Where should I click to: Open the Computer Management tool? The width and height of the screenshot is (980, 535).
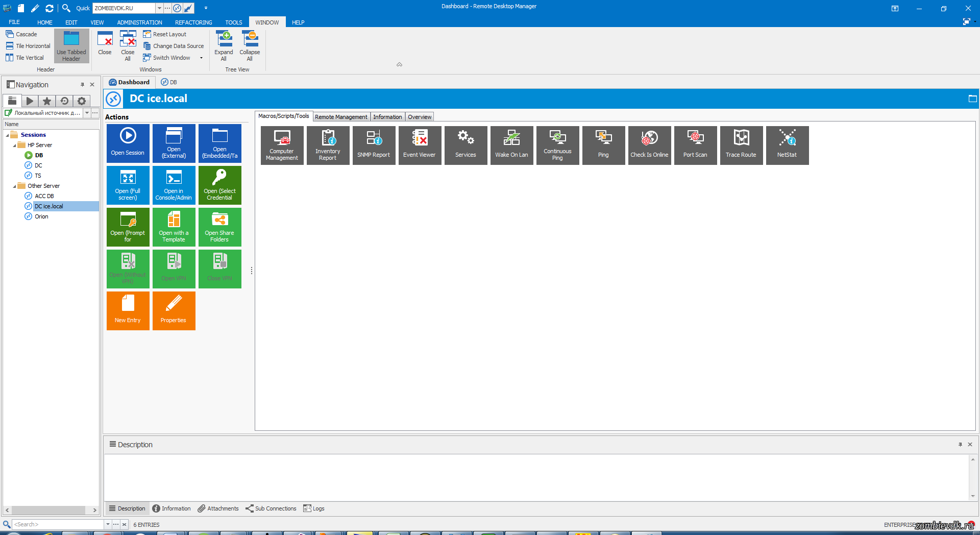282,145
